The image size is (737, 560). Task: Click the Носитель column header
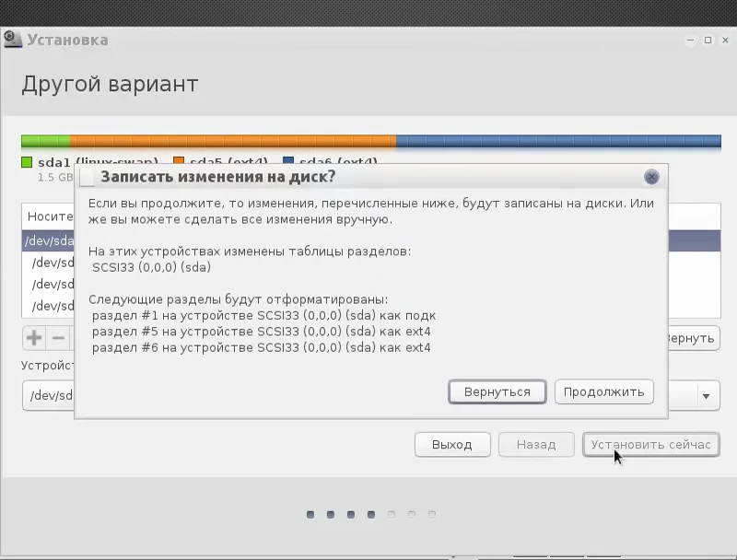[x=50, y=216]
